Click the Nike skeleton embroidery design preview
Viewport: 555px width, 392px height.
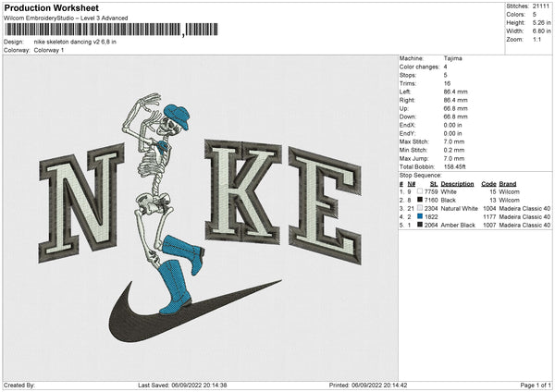(x=201, y=218)
